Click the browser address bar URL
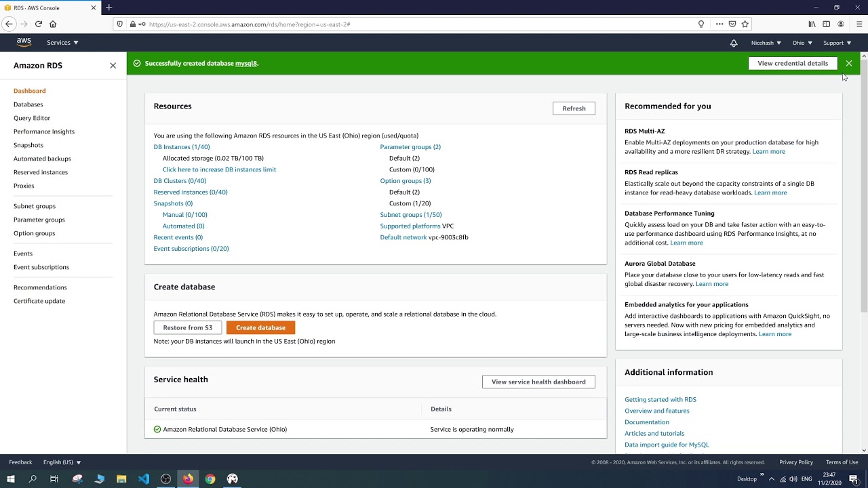This screenshot has height=488, width=868. tap(250, 24)
